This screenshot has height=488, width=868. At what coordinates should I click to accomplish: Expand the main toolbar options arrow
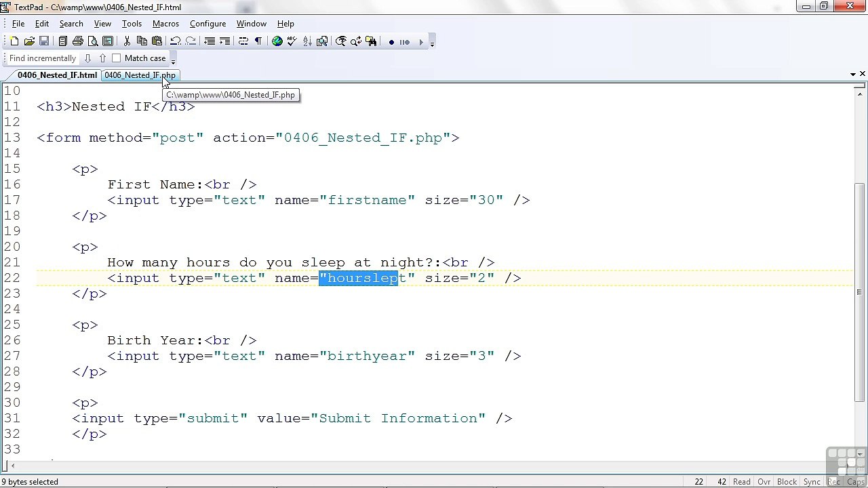[432, 43]
